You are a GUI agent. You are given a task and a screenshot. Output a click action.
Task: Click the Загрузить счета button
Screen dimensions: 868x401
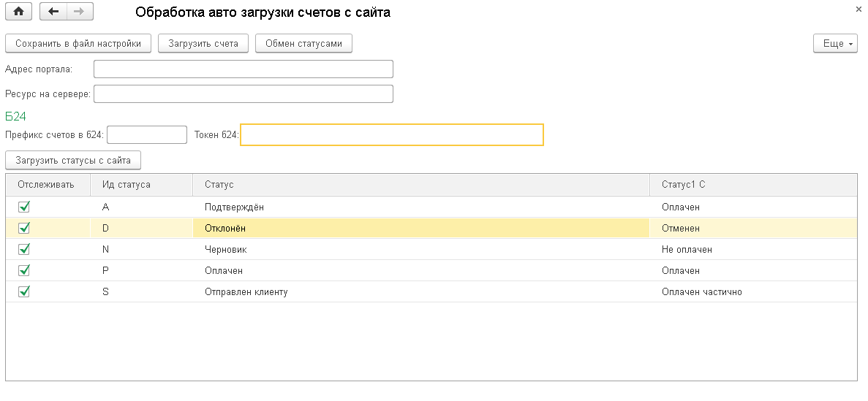(x=203, y=44)
